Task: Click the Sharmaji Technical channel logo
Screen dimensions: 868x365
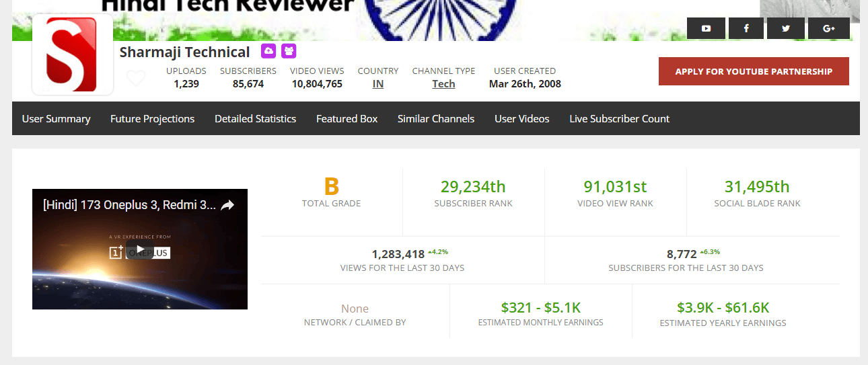Action: click(72, 54)
